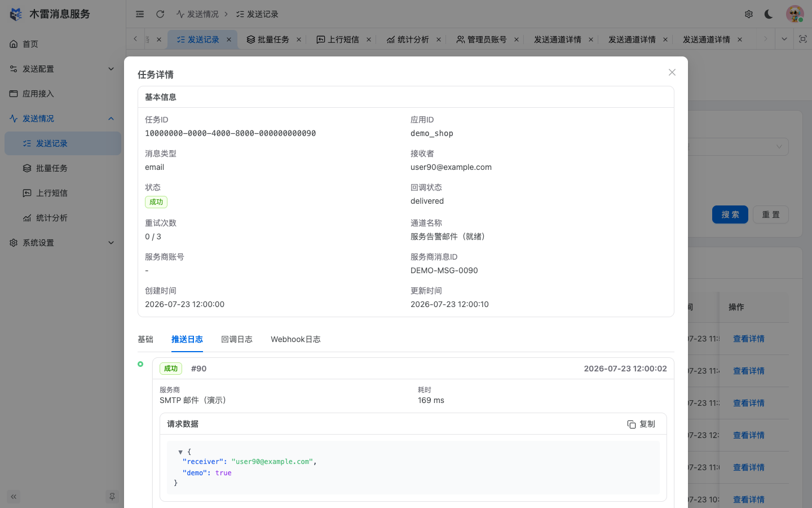
Task: Toggle dark mode moon icon
Action: (769, 14)
